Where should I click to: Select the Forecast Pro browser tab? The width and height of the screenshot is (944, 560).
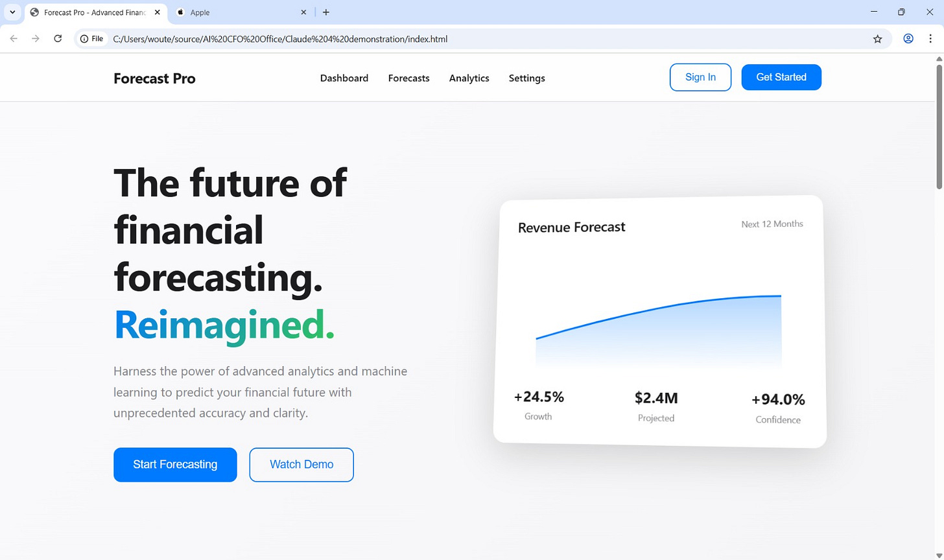click(x=95, y=12)
